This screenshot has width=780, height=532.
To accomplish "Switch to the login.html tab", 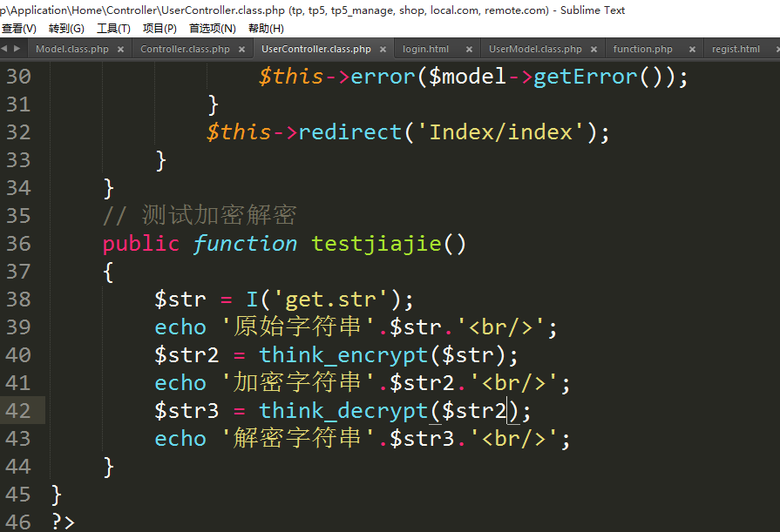I will pos(426,50).
